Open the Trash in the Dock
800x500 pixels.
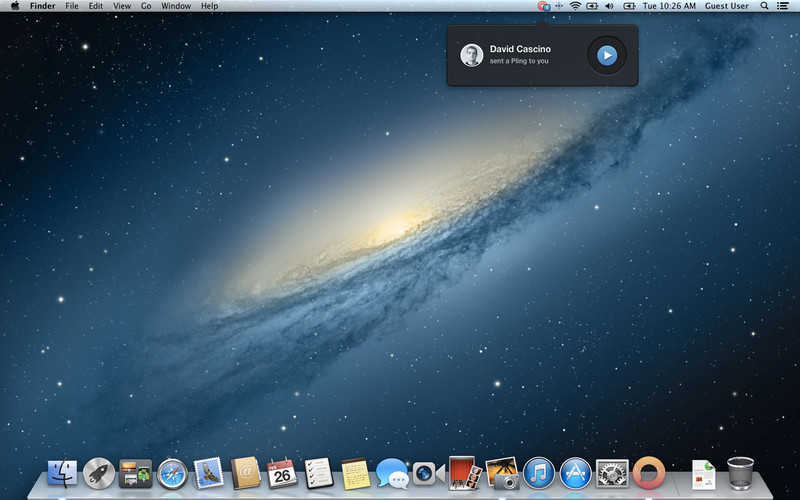[740, 473]
